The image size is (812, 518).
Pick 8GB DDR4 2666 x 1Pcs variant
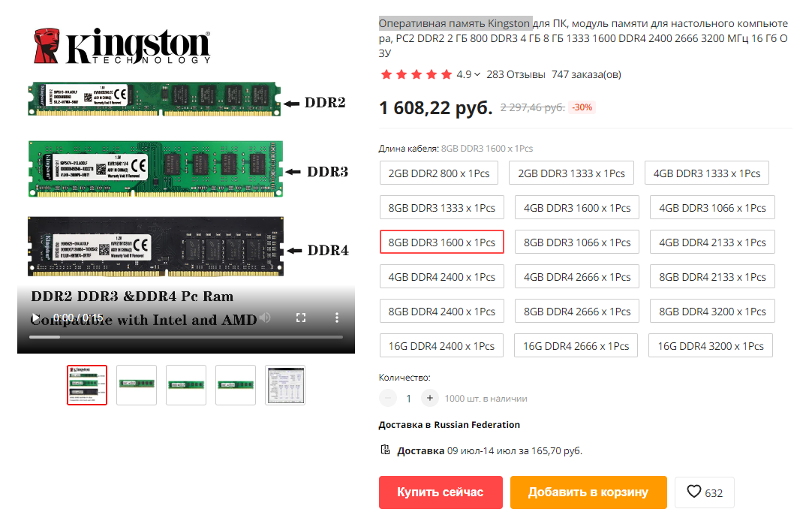(x=577, y=312)
